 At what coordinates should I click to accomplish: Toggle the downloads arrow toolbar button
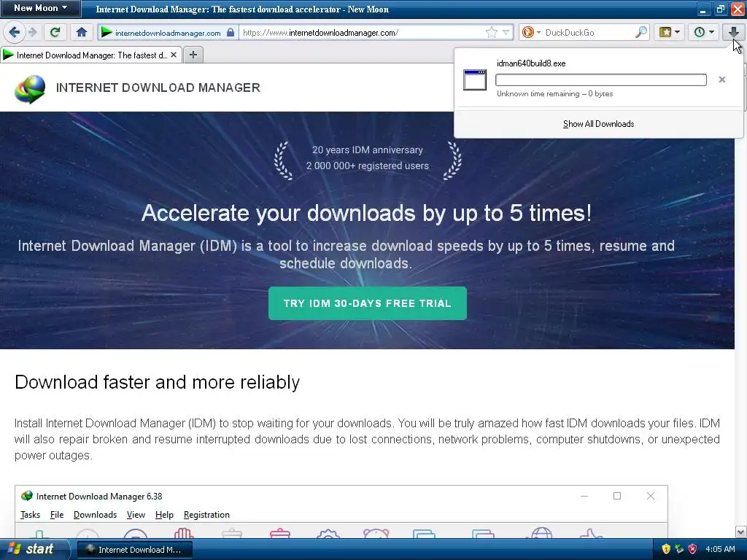coord(733,32)
